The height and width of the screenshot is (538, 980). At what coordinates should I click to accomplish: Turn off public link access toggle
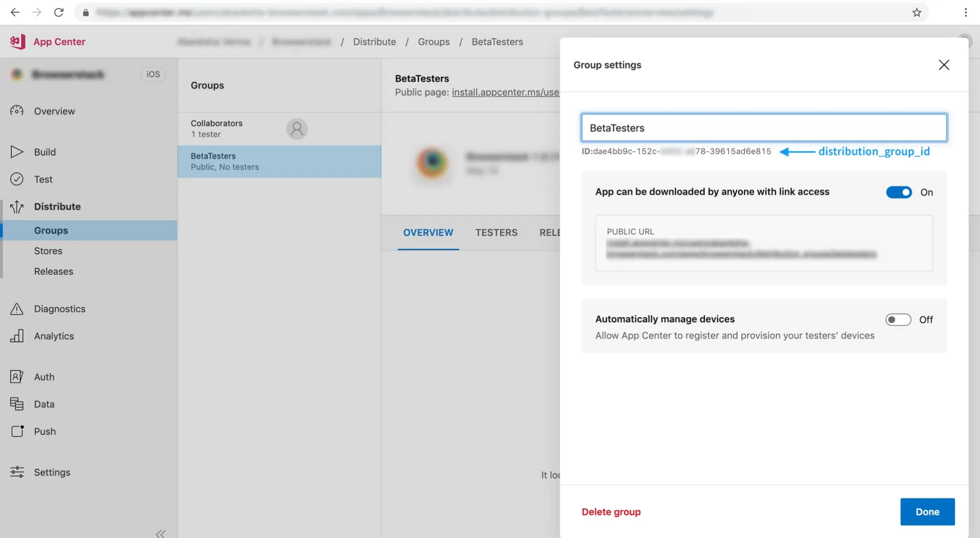pyautogui.click(x=899, y=192)
